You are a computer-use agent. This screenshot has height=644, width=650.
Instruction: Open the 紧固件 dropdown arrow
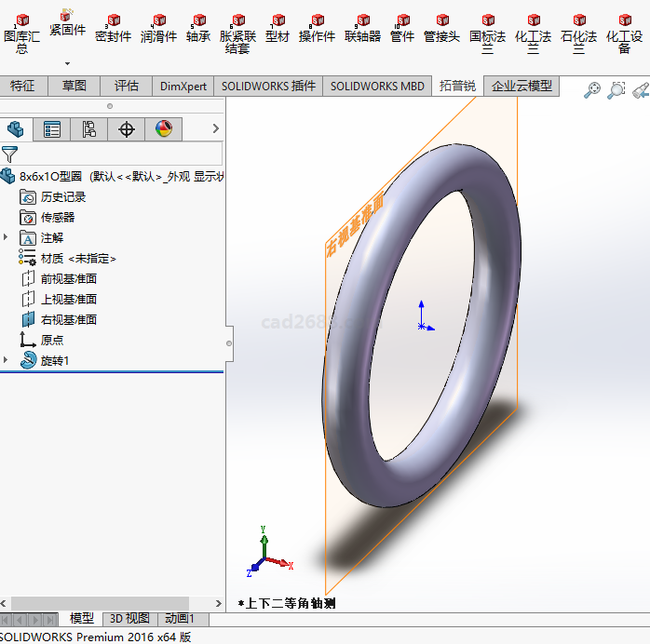coord(67,63)
